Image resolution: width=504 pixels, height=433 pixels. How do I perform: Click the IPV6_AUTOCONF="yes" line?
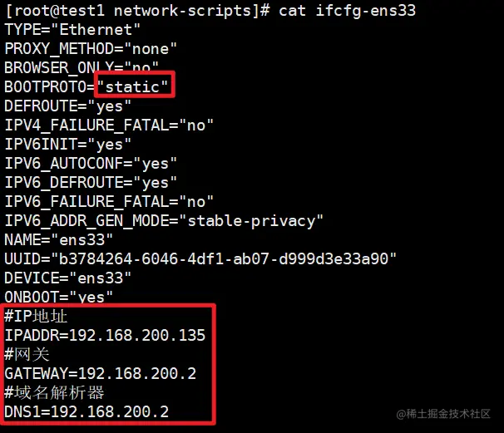point(91,164)
